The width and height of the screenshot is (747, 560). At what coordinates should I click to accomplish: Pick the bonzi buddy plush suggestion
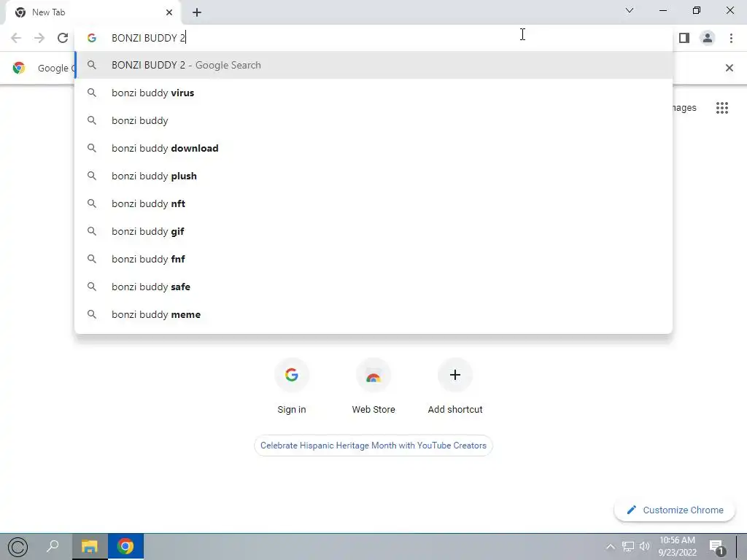pos(373,176)
